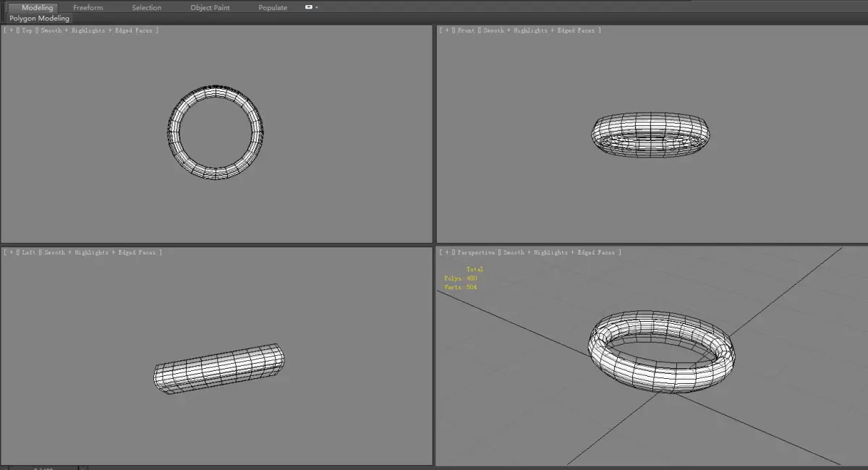Open the Top viewport [+] general menu
The height and width of the screenshot is (470, 868).
(12, 30)
